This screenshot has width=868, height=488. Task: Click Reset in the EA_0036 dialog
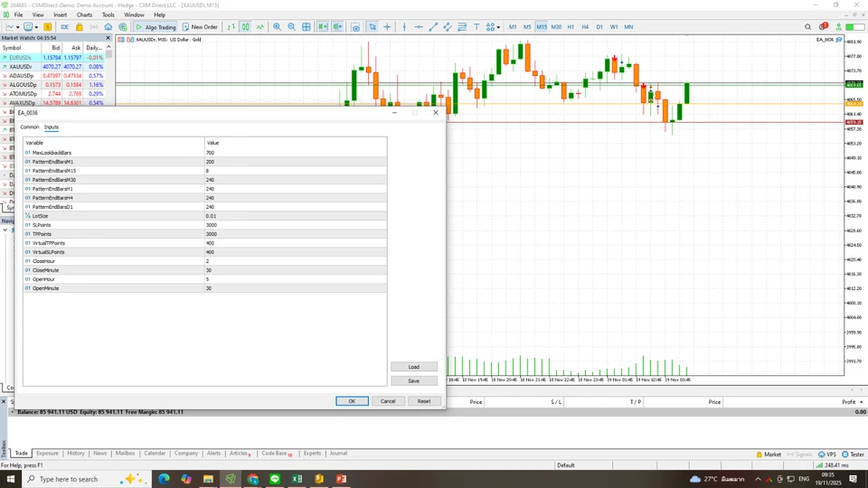click(x=424, y=401)
